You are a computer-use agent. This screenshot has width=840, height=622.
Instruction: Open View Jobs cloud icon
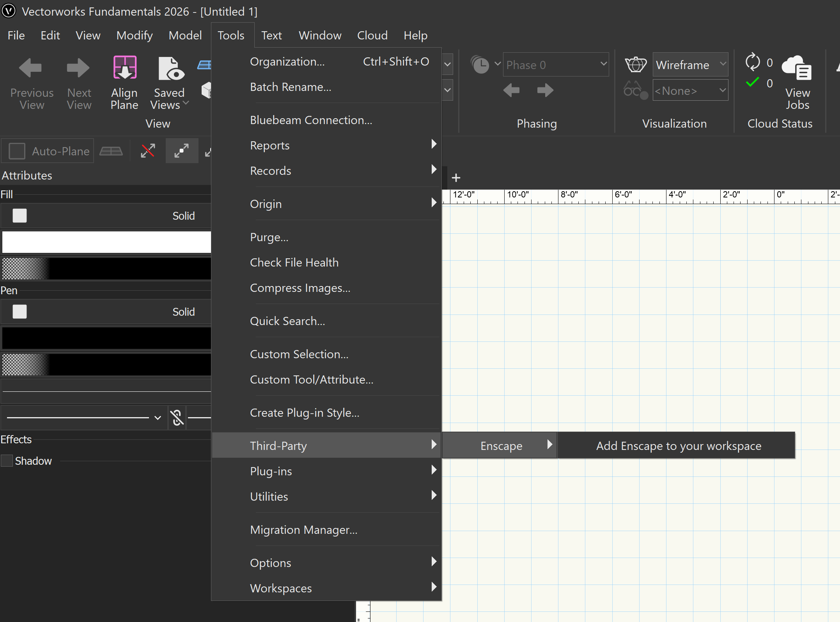pyautogui.click(x=797, y=68)
